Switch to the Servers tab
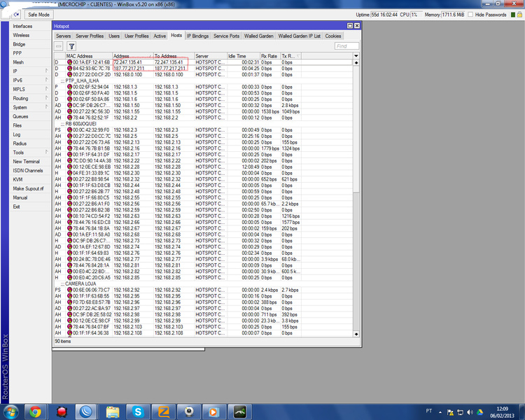This screenshot has height=420, width=525. (63, 36)
